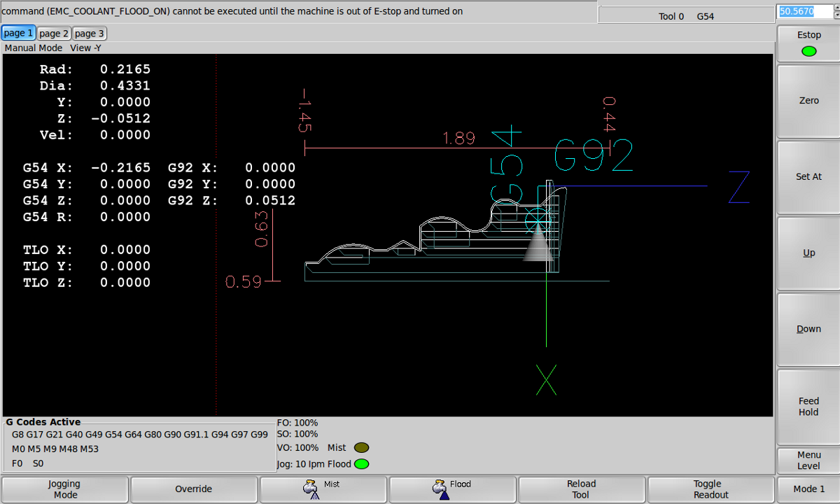
Task: Open the Override menu button
Action: [194, 489]
